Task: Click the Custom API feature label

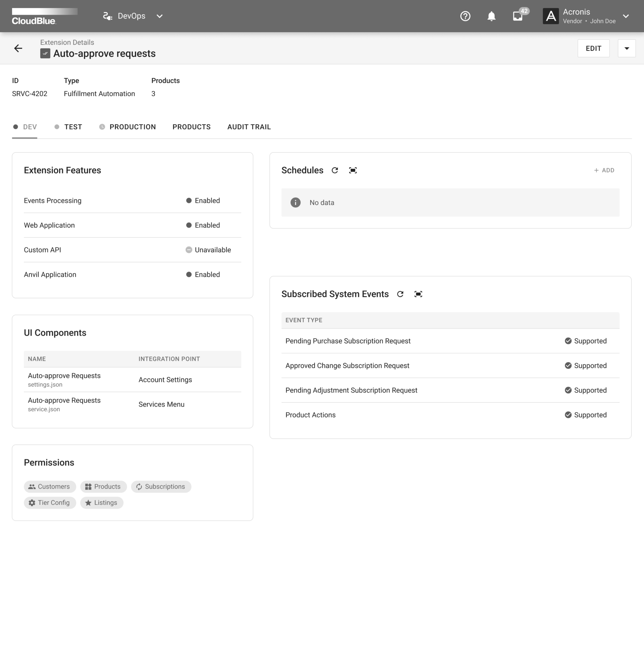Action: (42, 250)
